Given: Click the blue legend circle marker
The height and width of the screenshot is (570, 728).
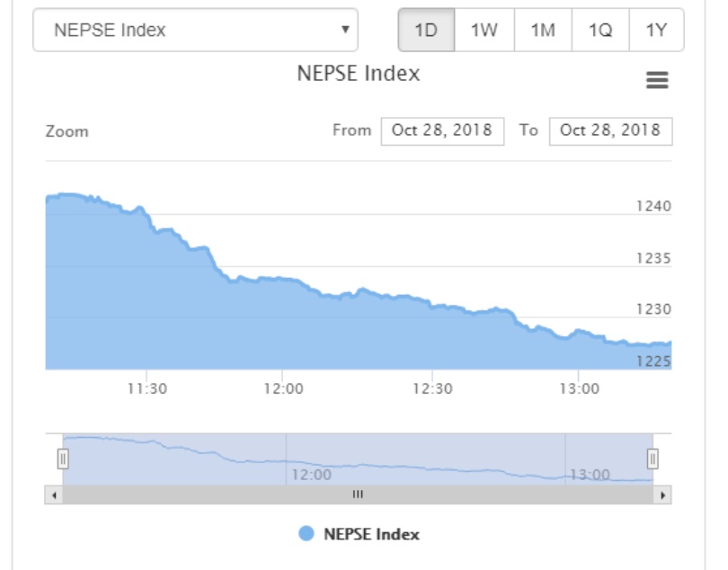Looking at the screenshot, I should (306, 534).
